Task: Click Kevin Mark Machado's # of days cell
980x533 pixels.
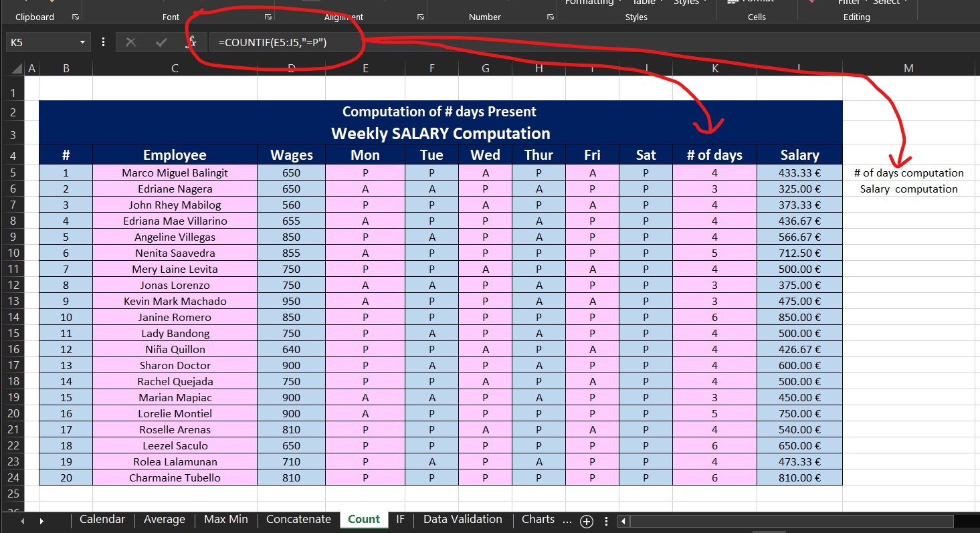Action: (715, 301)
